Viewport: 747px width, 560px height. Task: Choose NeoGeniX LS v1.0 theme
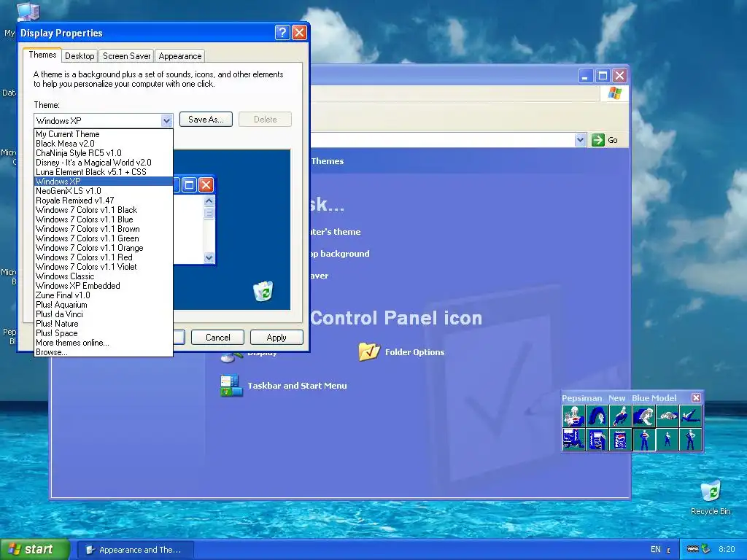104,191
